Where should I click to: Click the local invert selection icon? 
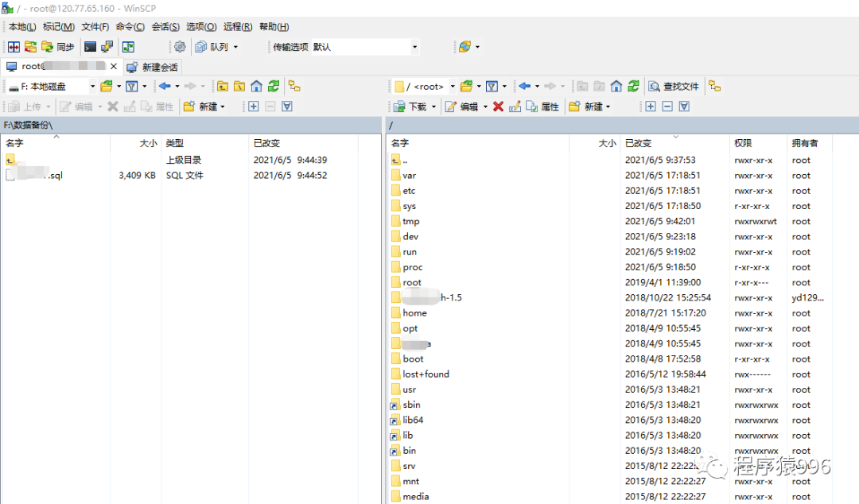tap(287, 107)
